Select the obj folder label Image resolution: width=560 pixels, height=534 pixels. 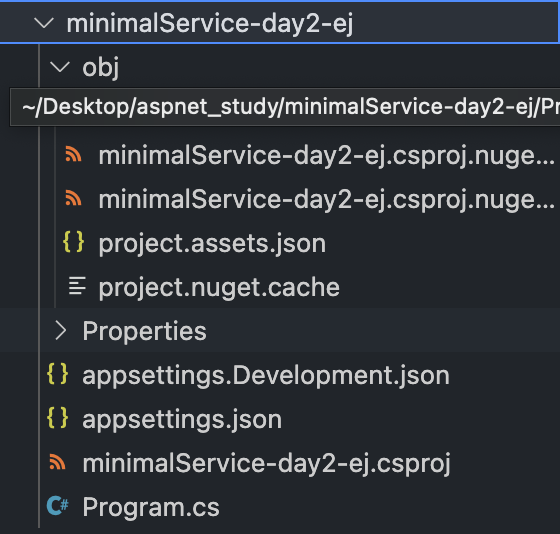tap(101, 68)
